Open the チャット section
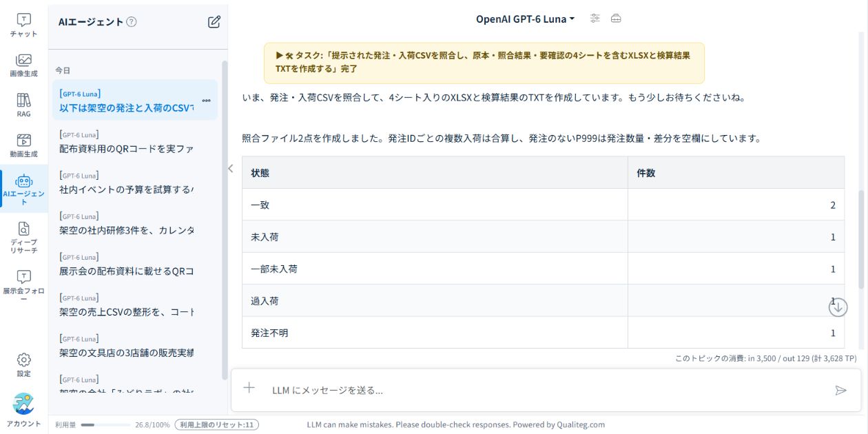The height and width of the screenshot is (434, 868). click(23, 25)
